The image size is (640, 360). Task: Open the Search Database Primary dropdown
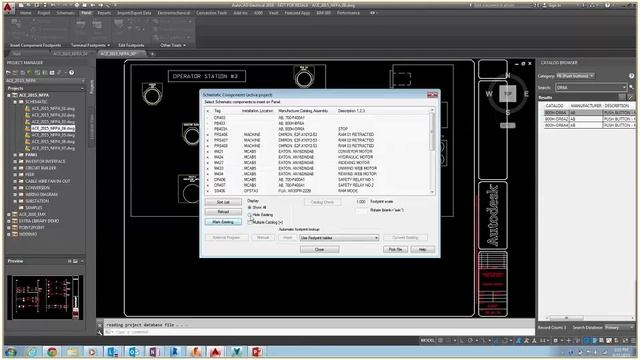pos(619,327)
